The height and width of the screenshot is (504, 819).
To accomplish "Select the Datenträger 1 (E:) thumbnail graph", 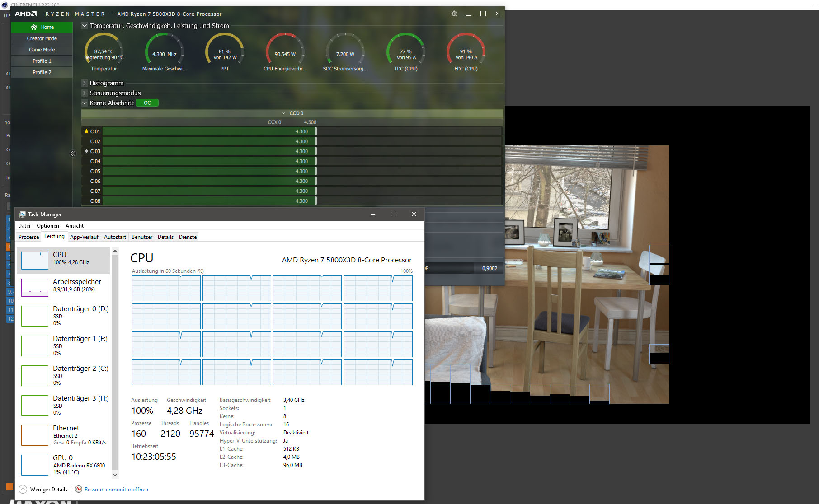I will click(x=35, y=346).
